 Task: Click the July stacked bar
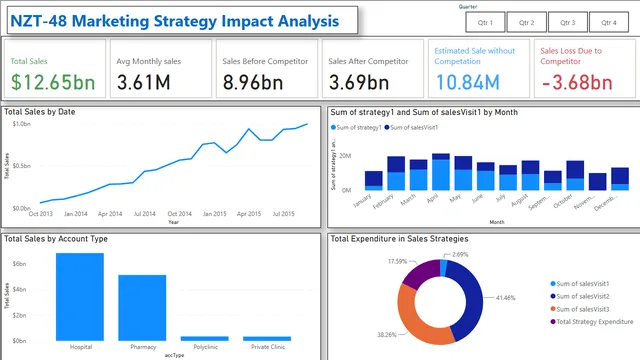tap(508, 178)
